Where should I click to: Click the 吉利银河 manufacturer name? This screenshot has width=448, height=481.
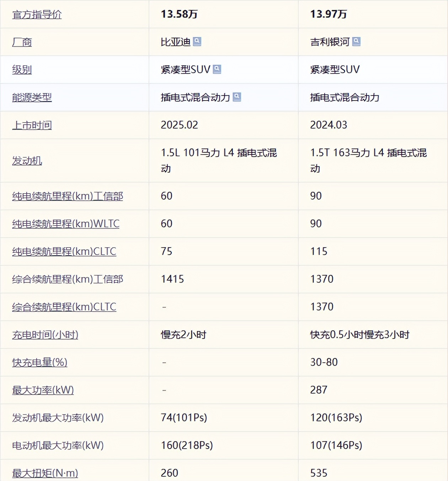(330, 42)
